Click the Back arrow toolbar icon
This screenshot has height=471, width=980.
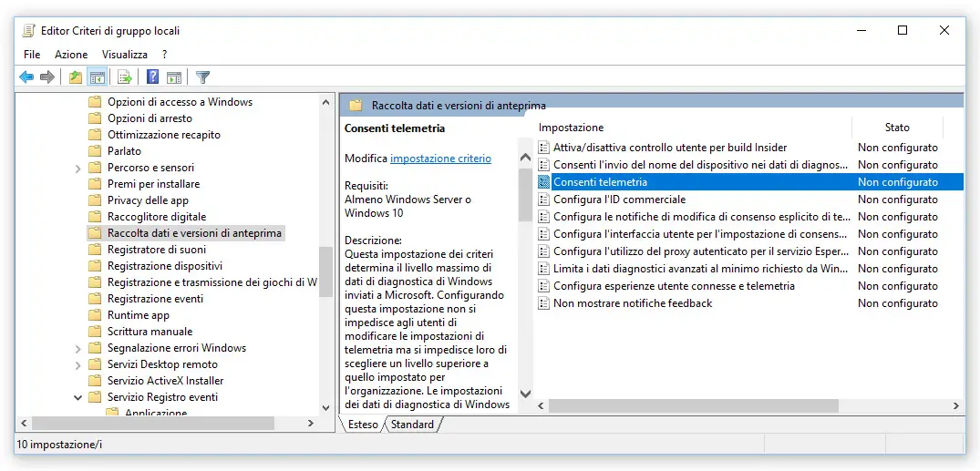(26, 77)
